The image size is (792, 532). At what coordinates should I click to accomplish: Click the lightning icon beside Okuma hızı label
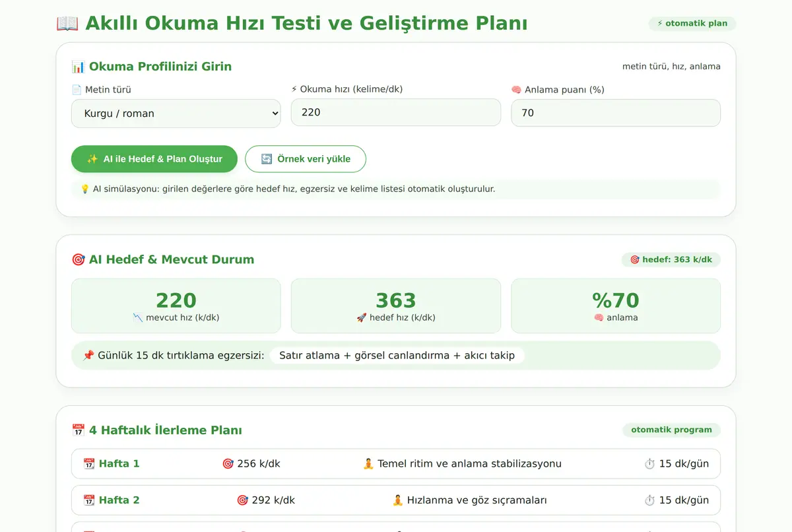[x=294, y=89]
